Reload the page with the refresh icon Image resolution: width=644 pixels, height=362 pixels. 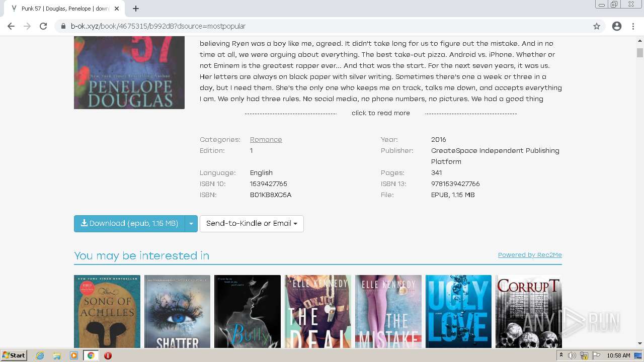tap(43, 26)
